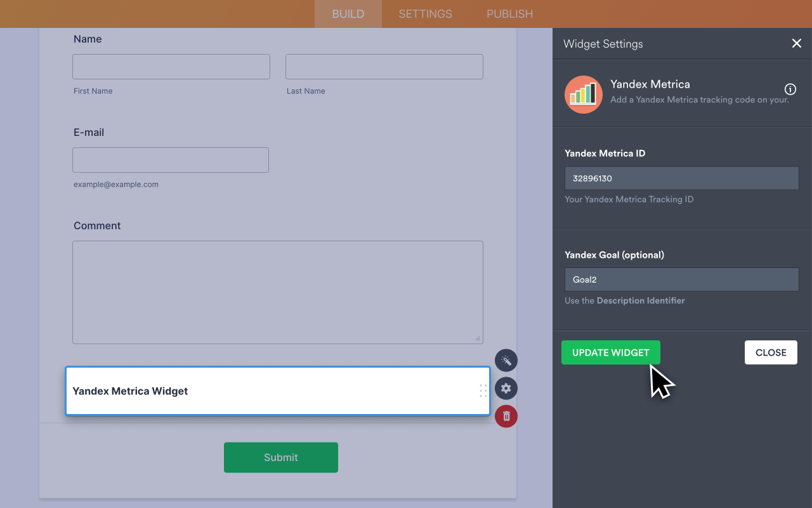Open the wand styling tool beside the widget
The width and height of the screenshot is (812, 508).
click(506, 360)
